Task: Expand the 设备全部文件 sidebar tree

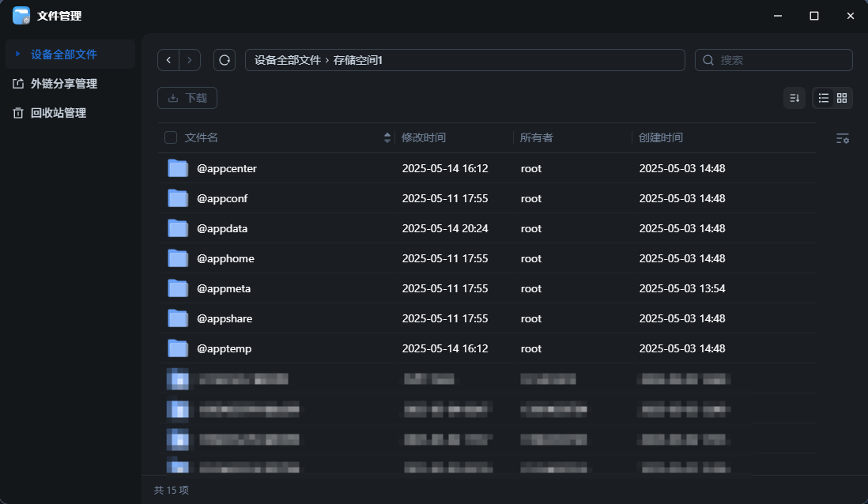Action: pos(17,55)
